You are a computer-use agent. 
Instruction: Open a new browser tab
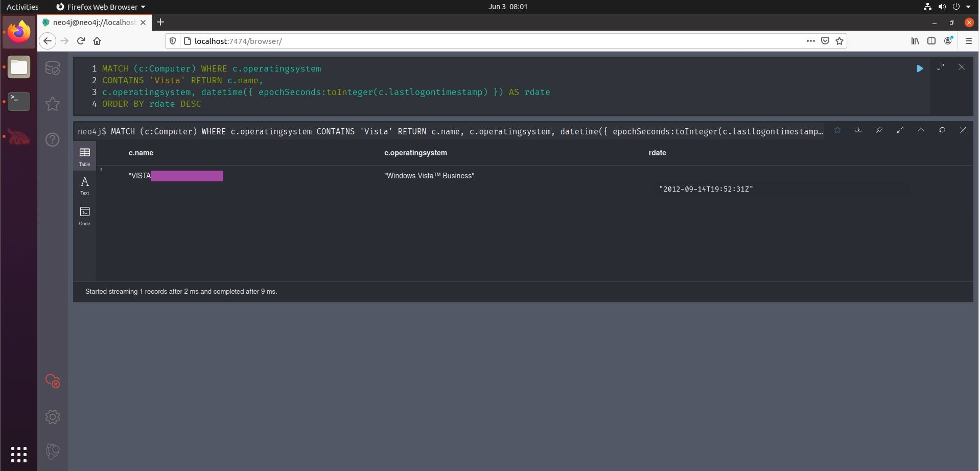pyautogui.click(x=160, y=22)
